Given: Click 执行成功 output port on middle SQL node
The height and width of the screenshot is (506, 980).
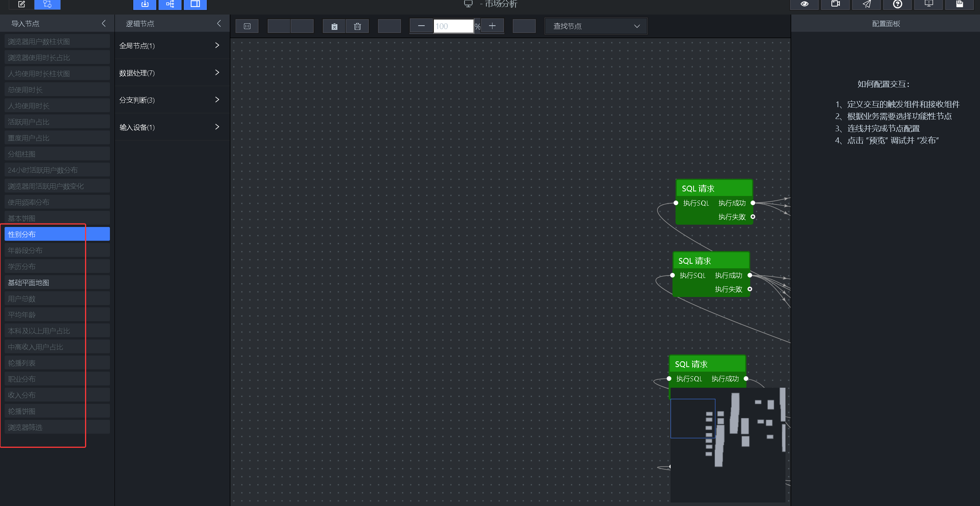Looking at the screenshot, I should click(749, 275).
